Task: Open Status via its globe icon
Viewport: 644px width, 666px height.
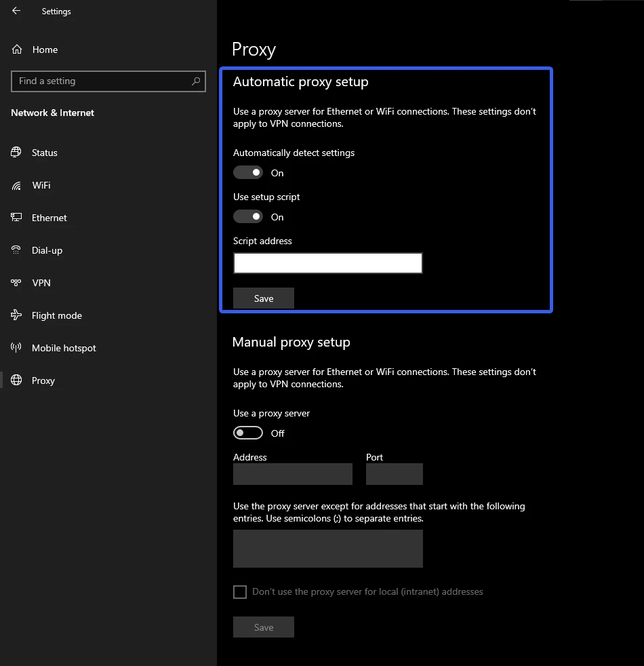Action: click(17, 153)
